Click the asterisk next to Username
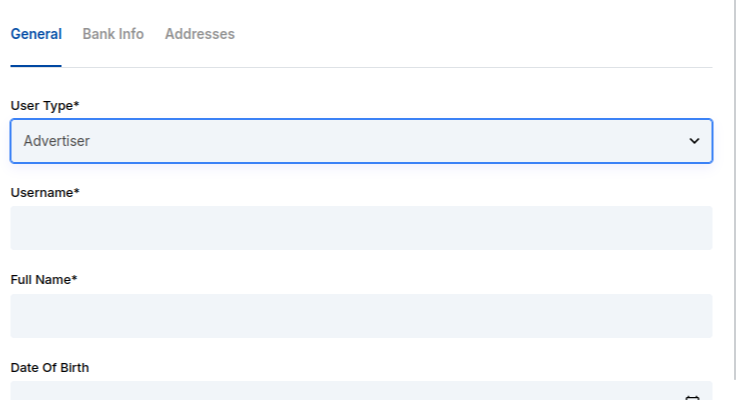The image size is (737, 400). coord(77,191)
